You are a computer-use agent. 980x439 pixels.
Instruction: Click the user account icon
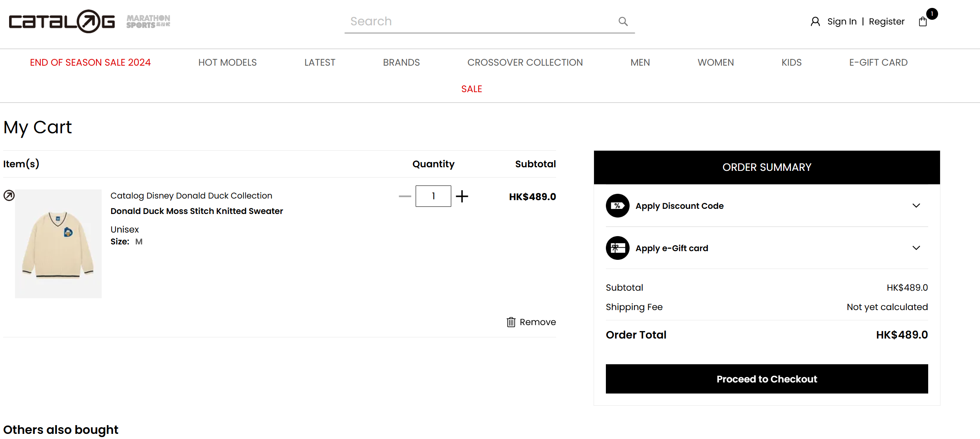815,21
